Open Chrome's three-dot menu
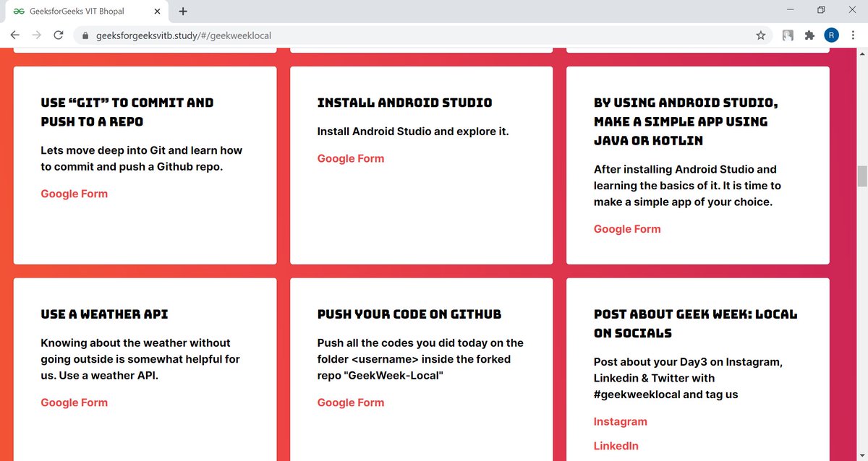 (x=854, y=35)
